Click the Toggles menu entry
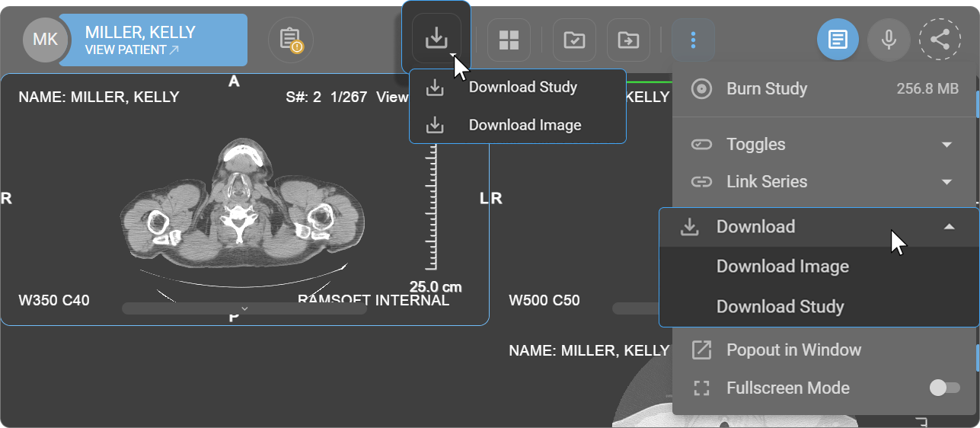This screenshot has height=428, width=980. click(x=824, y=145)
